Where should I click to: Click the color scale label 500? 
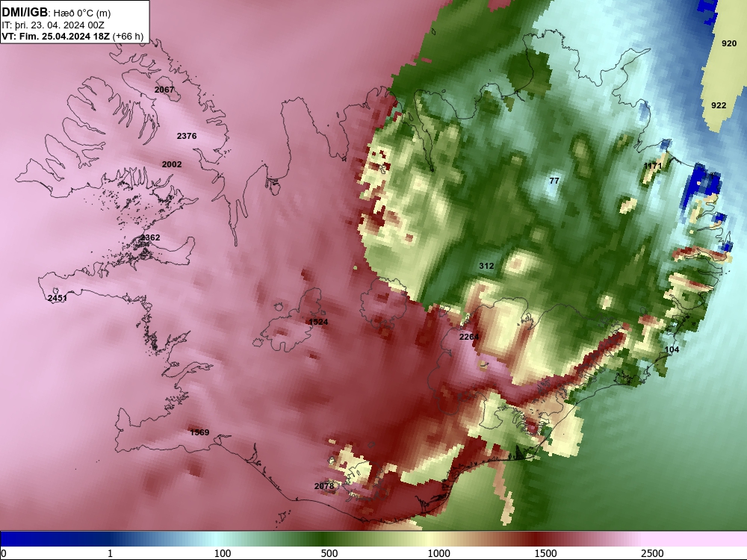point(329,553)
